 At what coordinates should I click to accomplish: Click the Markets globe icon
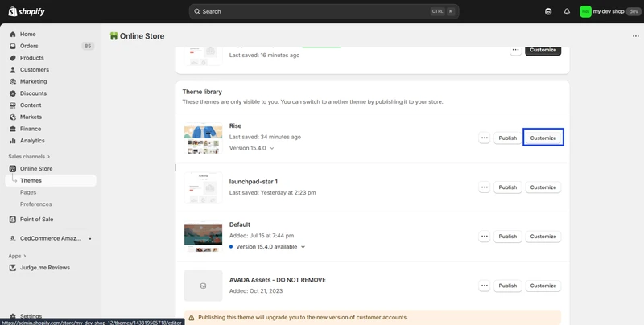click(13, 117)
